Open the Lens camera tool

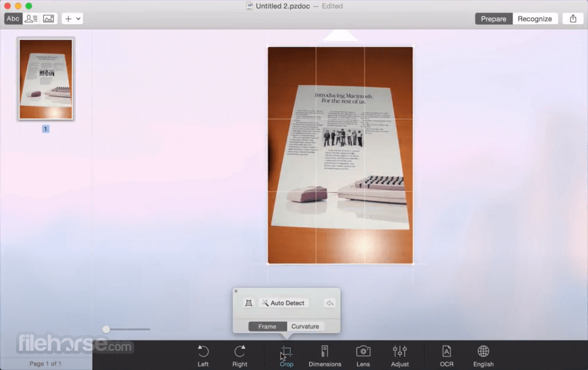coord(363,356)
